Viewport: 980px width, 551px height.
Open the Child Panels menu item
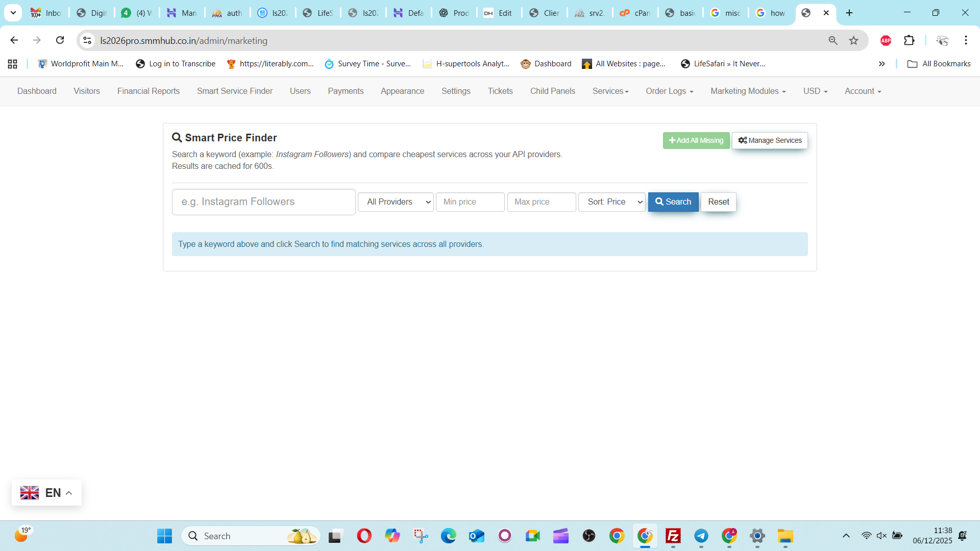tap(552, 91)
